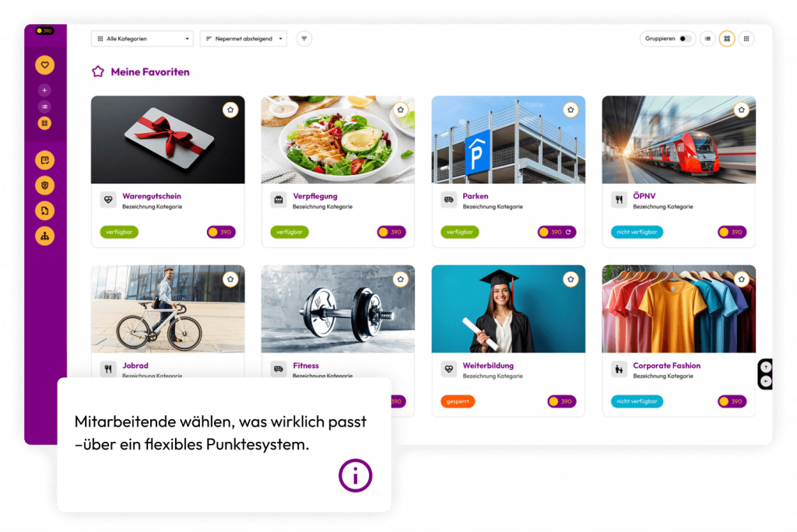Click nicht verfügbar badge on Corporate Fashion
The image size is (797, 532).
click(x=637, y=401)
